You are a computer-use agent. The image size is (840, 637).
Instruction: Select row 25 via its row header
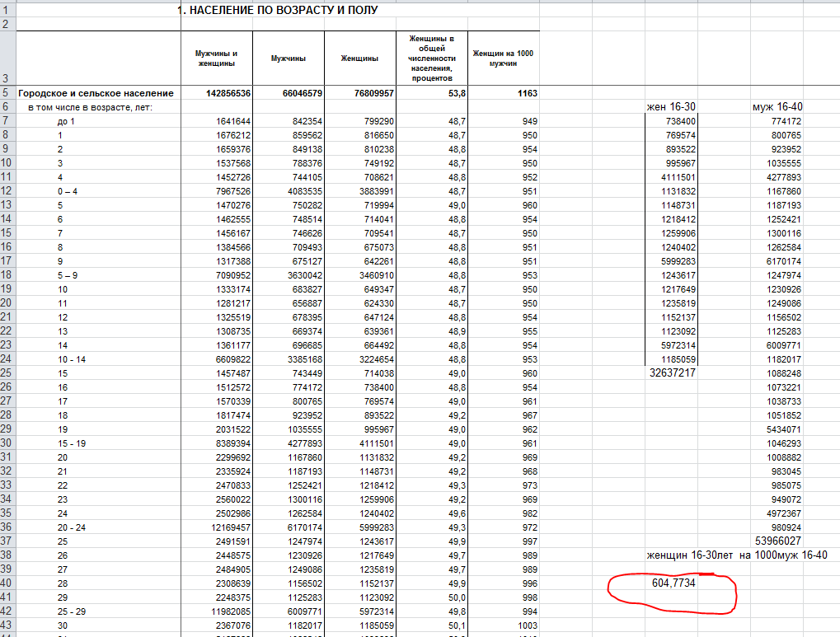coord(7,372)
